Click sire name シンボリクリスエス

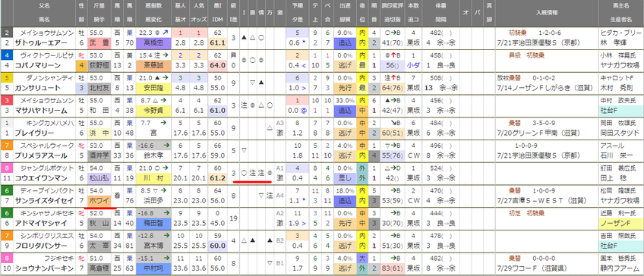[48, 236]
